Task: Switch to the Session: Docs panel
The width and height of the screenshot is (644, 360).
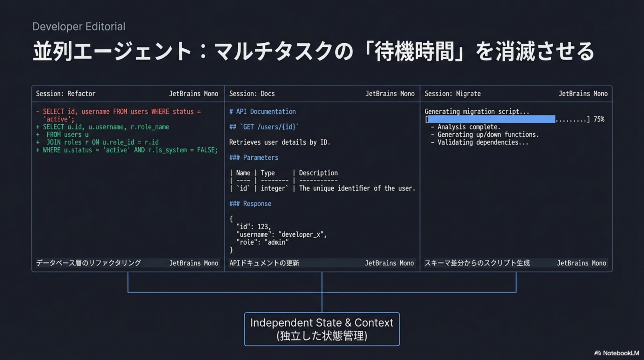Action: 252,93
